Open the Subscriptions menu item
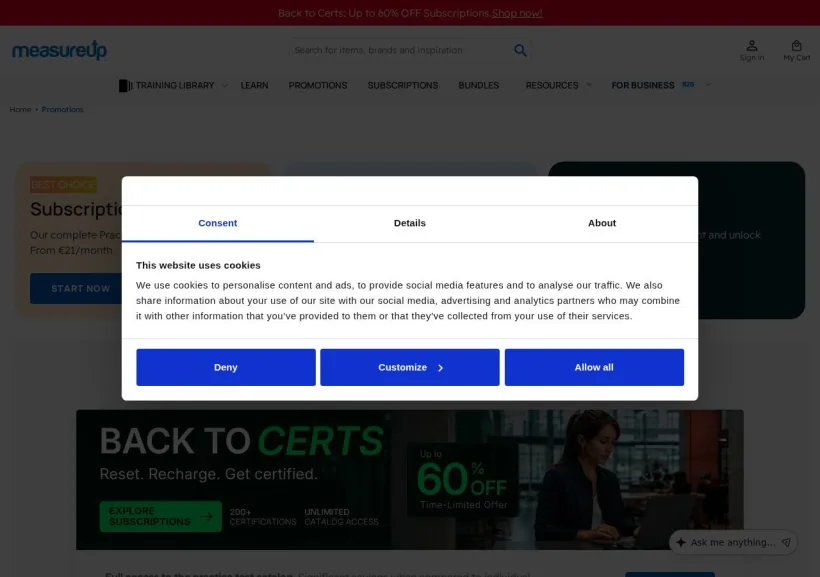This screenshot has width=820, height=577. [403, 85]
